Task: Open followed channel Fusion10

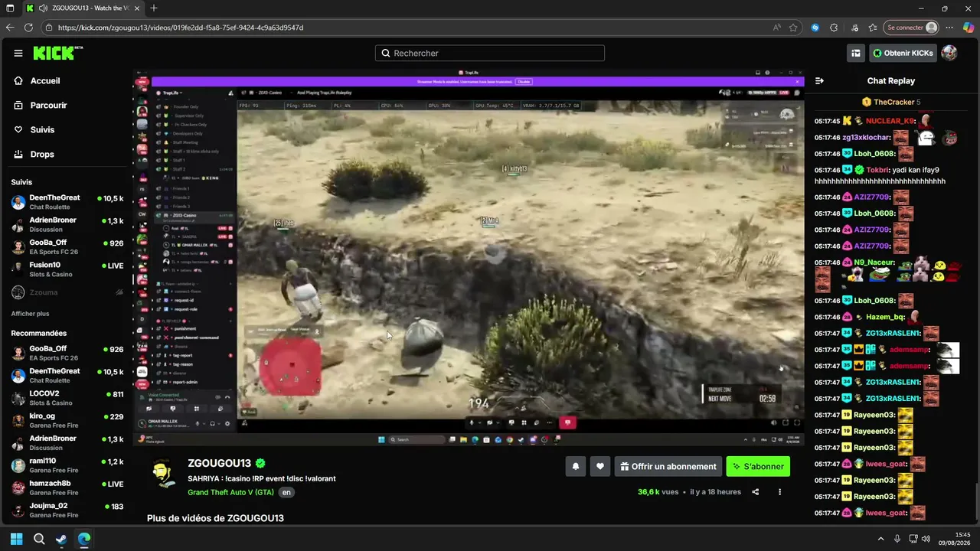Action: coord(67,269)
